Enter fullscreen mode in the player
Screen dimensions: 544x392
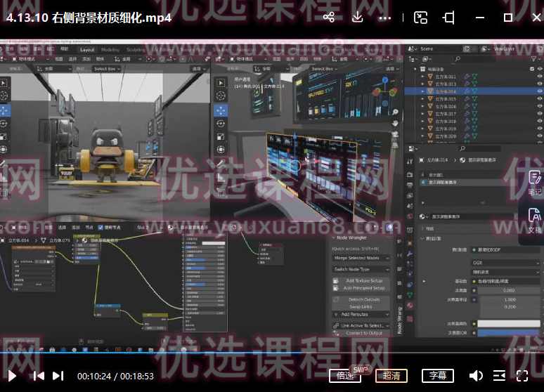click(x=522, y=376)
